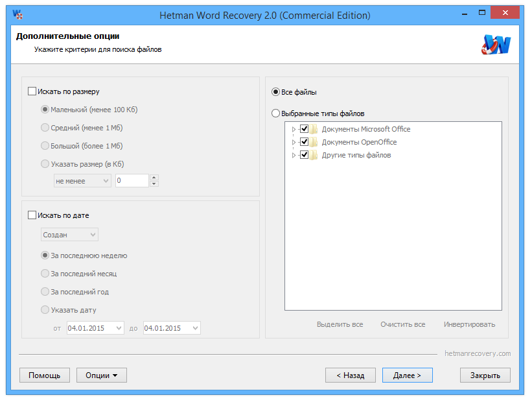Click the Другие типы файлов folder icon
This screenshot has width=532, height=404.
coord(314,155)
